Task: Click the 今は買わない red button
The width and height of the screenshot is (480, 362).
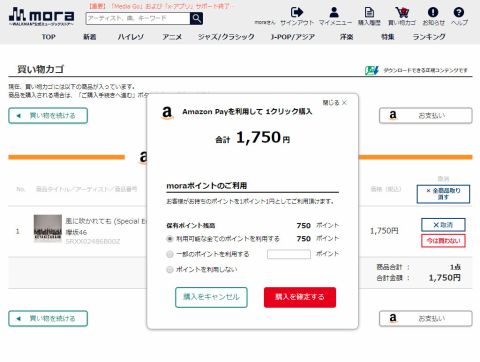Action: point(443,241)
